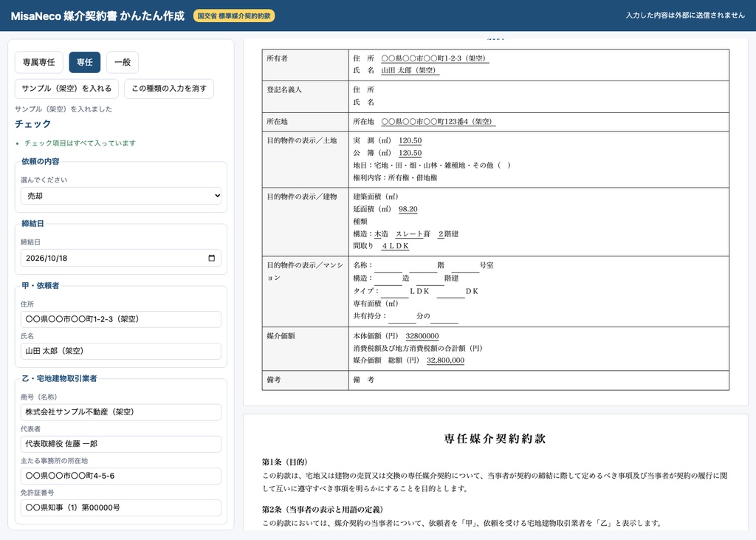Click the 備考 row header cell
This screenshot has height=540, width=756.
pyautogui.click(x=305, y=380)
